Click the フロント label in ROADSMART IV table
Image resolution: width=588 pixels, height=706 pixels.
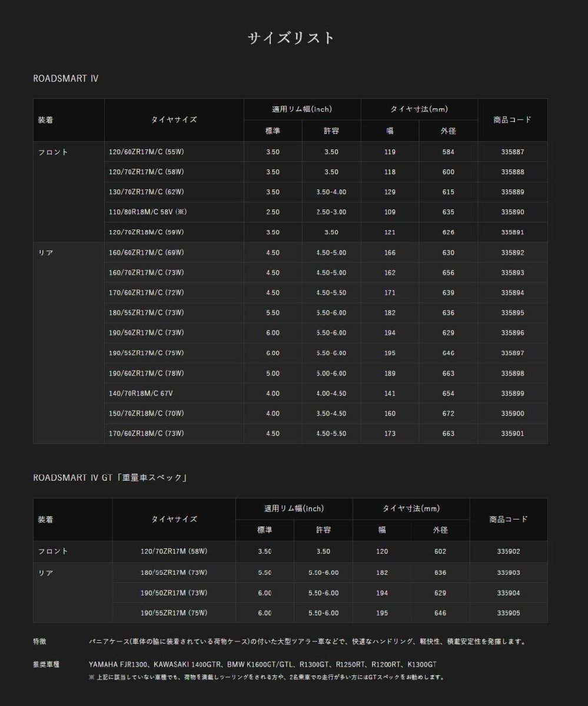pyautogui.click(x=54, y=152)
